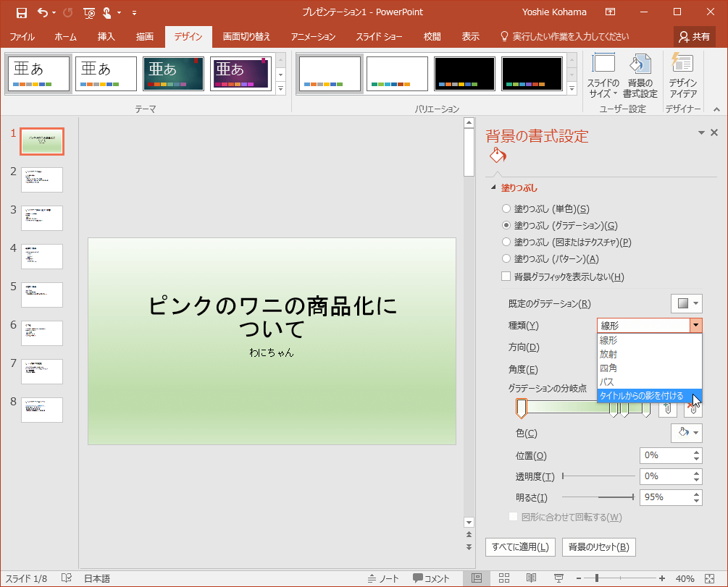Start slide show from status bar icon
Image resolution: width=728 pixels, height=587 pixels.
558,578
